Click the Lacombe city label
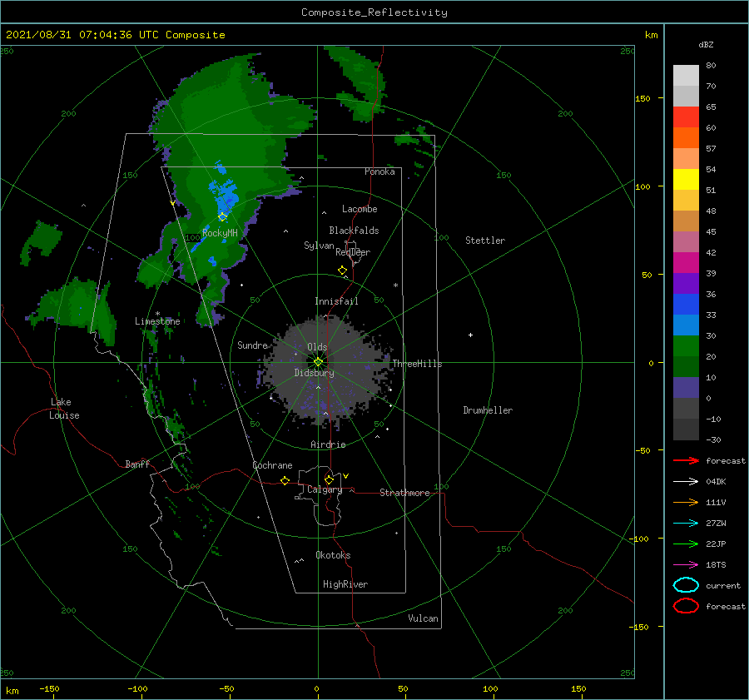The image size is (749, 700). (x=360, y=209)
